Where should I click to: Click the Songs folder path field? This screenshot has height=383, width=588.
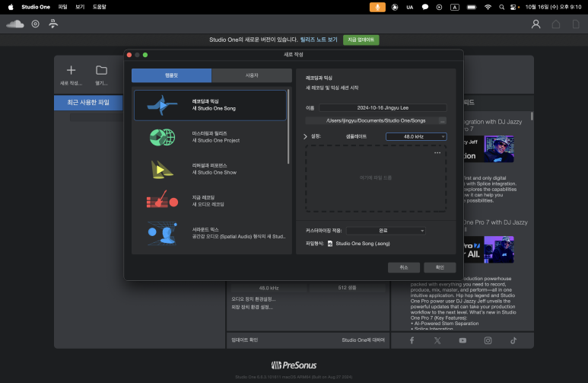point(372,121)
